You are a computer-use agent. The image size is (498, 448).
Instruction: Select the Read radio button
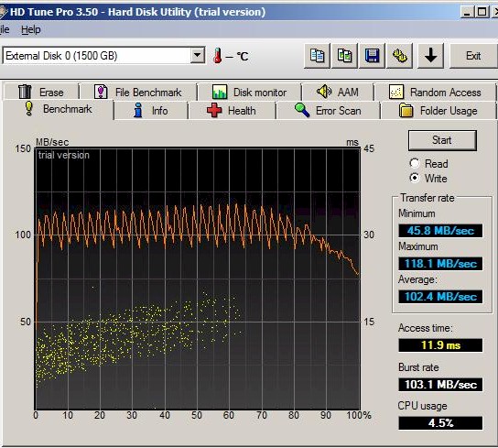pyautogui.click(x=415, y=163)
